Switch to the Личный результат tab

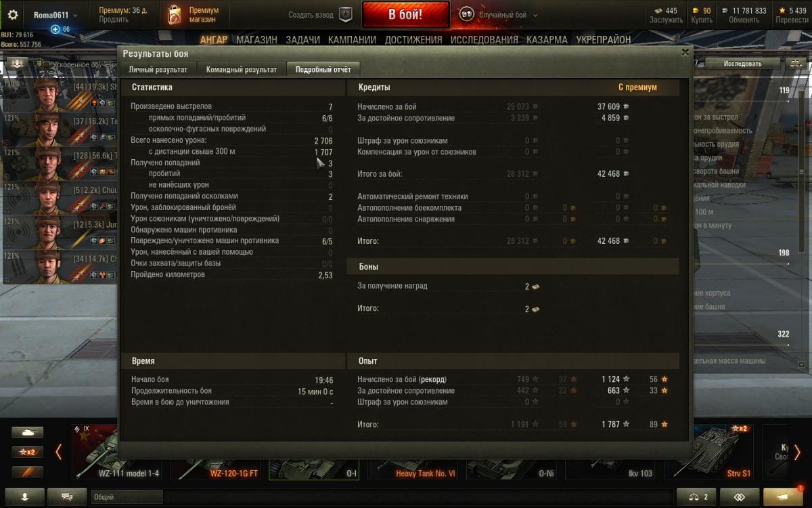158,69
